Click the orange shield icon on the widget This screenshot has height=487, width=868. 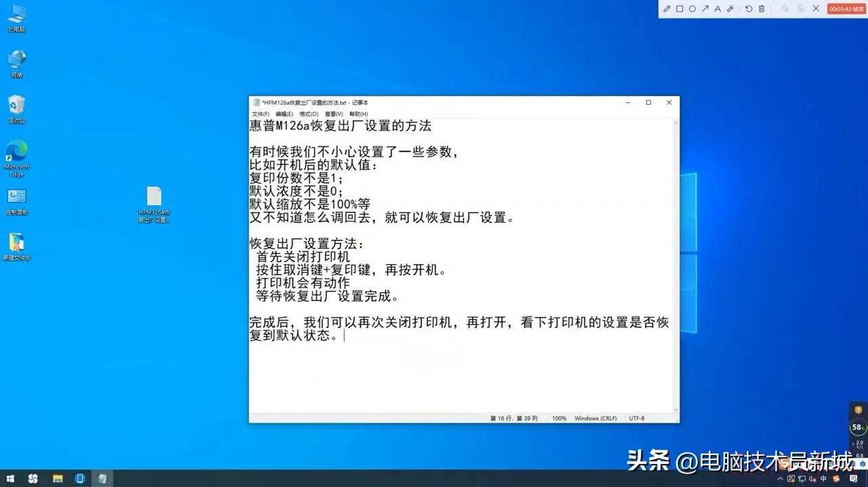(x=858, y=410)
